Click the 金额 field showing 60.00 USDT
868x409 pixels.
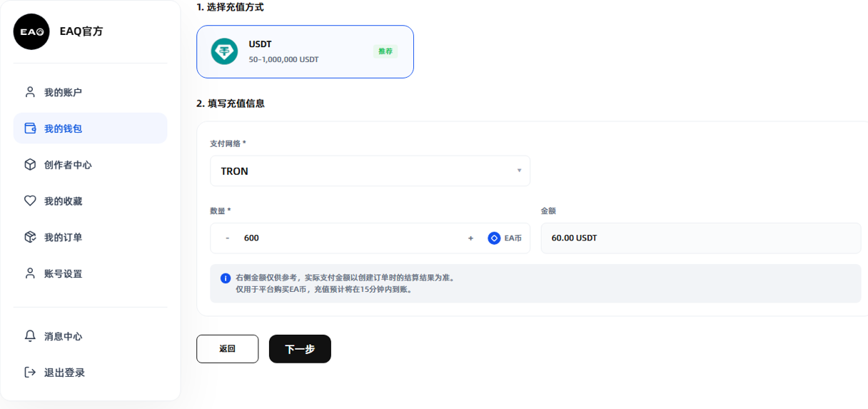point(701,238)
